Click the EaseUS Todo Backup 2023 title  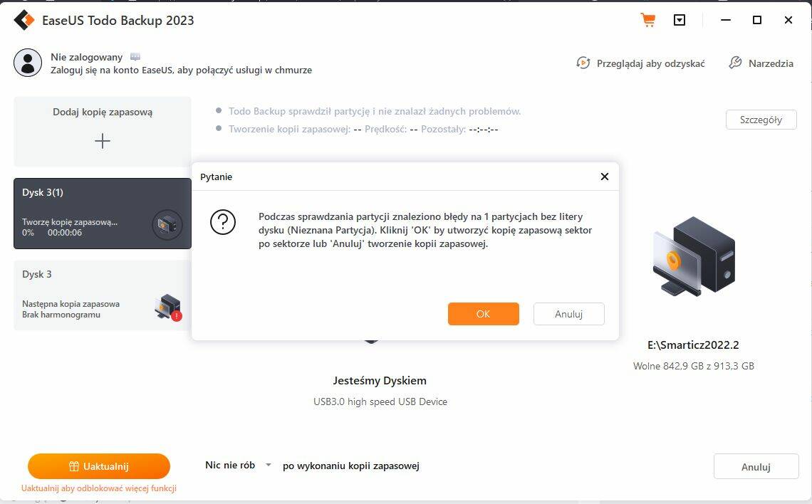coord(118,20)
